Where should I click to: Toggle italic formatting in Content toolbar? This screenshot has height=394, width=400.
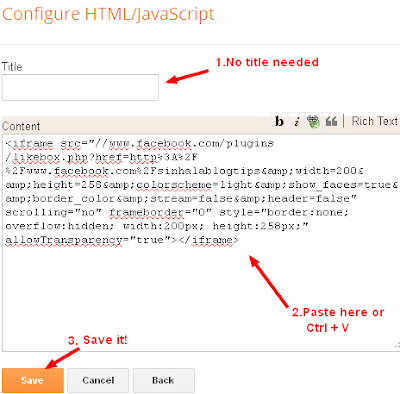point(297,121)
